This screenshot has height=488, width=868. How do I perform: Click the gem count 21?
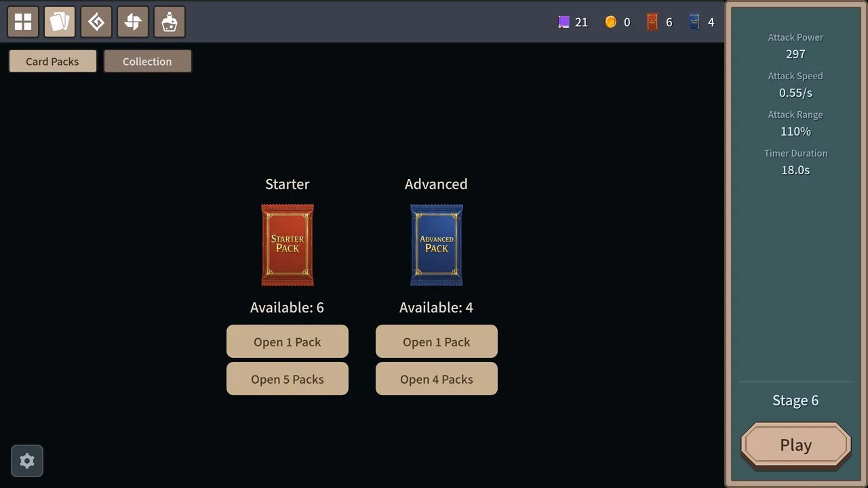pyautogui.click(x=581, y=22)
